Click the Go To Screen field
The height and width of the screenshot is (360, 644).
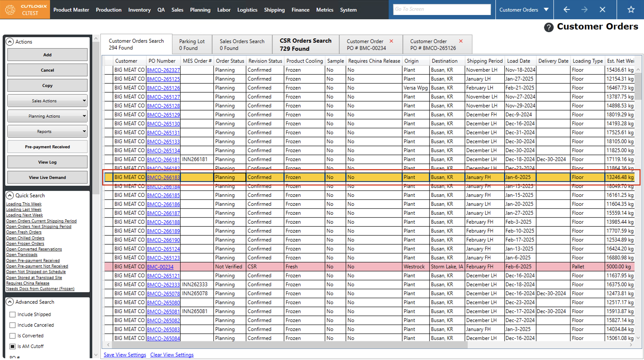tap(441, 9)
